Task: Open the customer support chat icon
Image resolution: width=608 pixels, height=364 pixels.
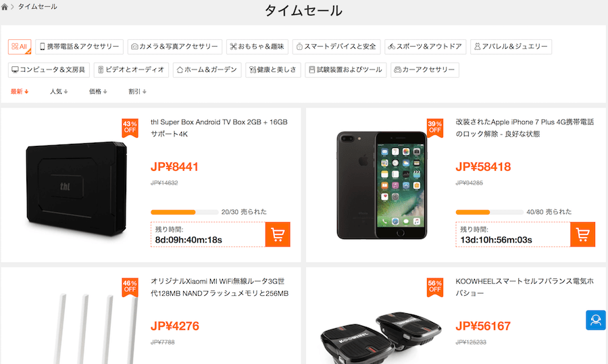Action: [596, 320]
